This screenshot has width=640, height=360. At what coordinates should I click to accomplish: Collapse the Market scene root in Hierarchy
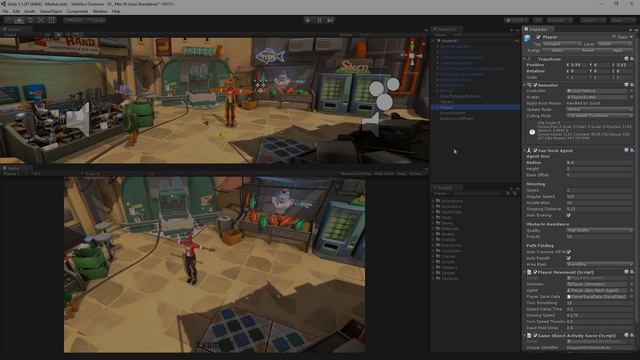[434, 41]
